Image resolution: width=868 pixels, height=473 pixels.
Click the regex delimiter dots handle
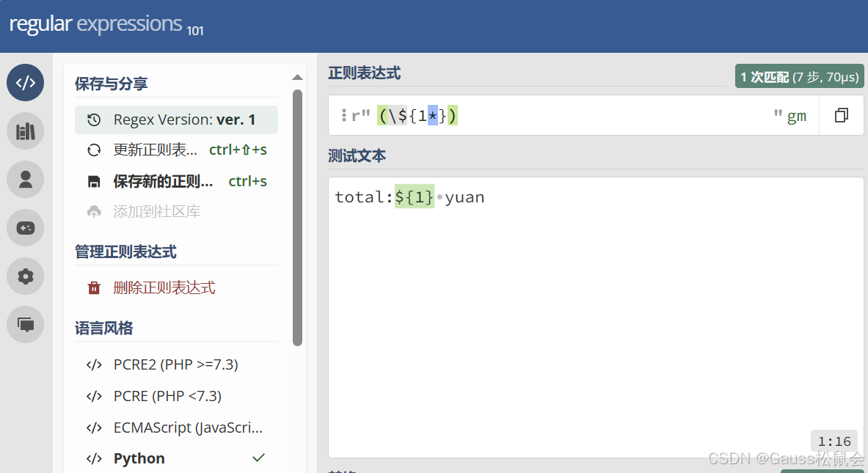point(344,115)
